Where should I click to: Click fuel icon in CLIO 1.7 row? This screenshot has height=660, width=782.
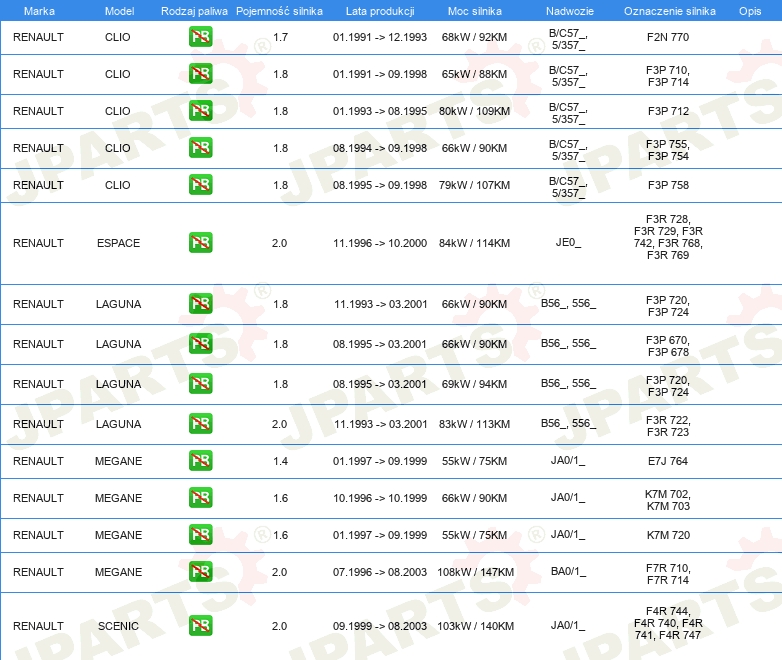(200, 37)
